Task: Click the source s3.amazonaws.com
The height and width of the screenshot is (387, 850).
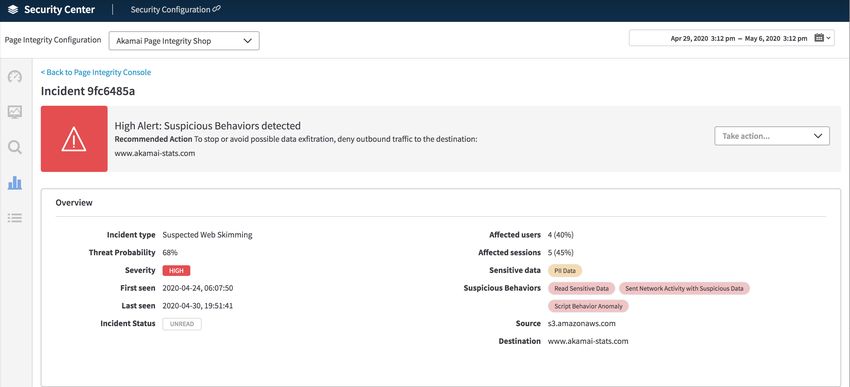Action: (582, 324)
